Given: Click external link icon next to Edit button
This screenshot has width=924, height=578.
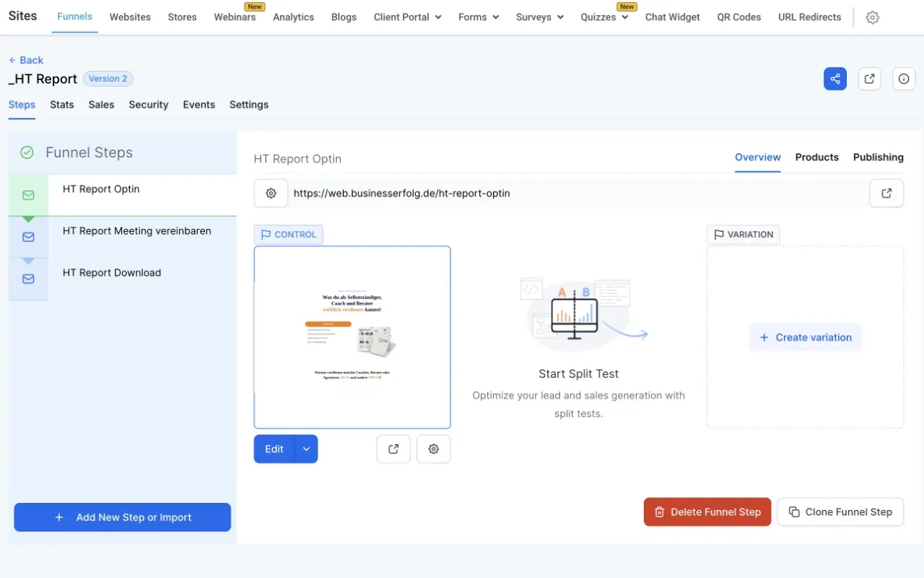Looking at the screenshot, I should [x=393, y=449].
